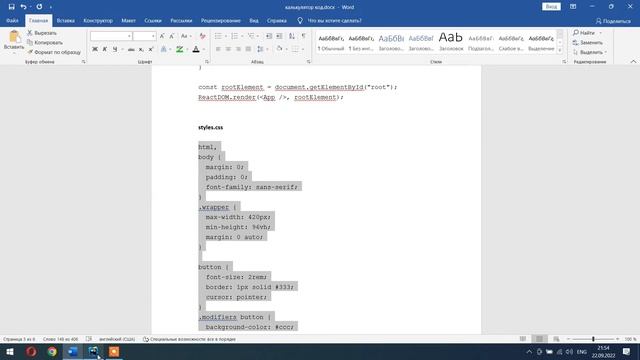
Task: Switch to the Ссылки ribbon tab
Action: pyautogui.click(x=153, y=20)
